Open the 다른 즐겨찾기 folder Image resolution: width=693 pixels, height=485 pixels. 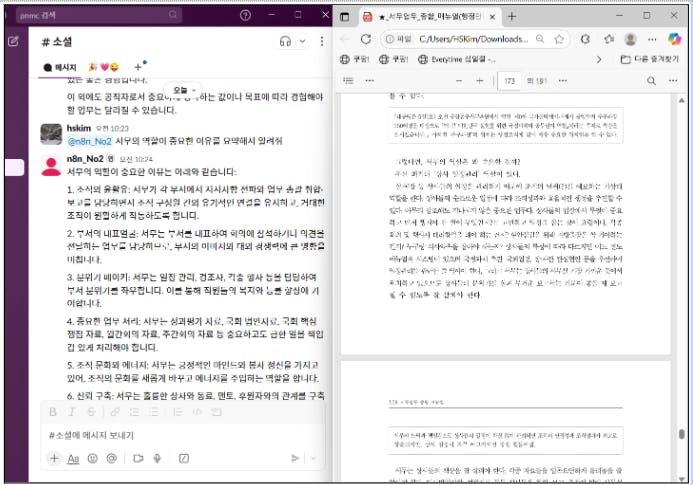click(649, 59)
